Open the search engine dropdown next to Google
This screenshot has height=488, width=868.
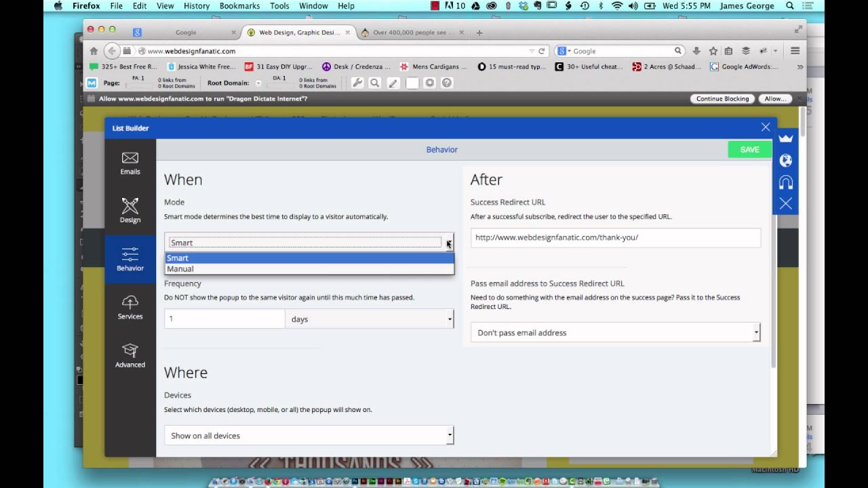pos(564,51)
